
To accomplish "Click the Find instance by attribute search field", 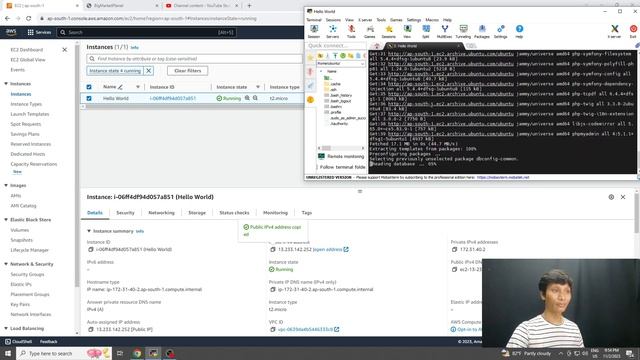I will [x=194, y=59].
